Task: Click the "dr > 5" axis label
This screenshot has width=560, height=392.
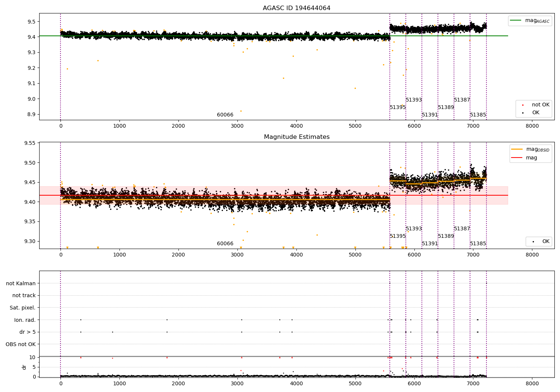Action: (x=28, y=332)
